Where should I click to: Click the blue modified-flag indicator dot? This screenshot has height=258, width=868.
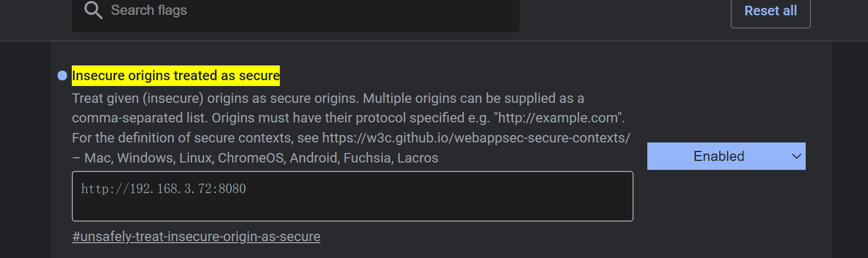click(62, 75)
